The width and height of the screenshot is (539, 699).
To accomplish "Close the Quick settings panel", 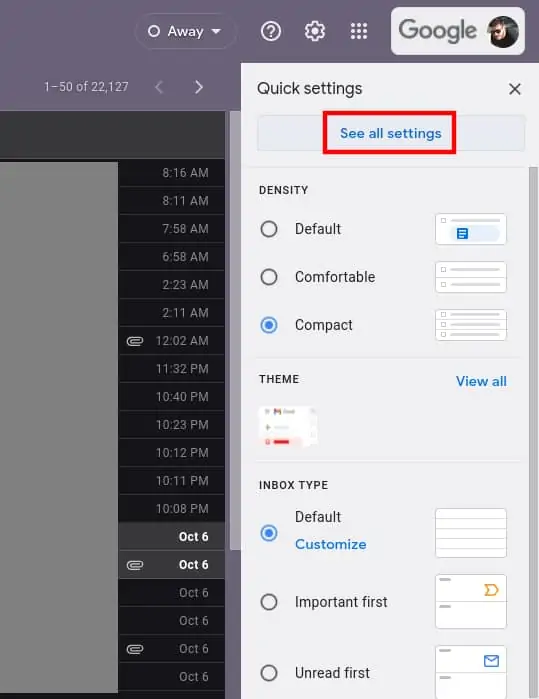I will [x=515, y=89].
